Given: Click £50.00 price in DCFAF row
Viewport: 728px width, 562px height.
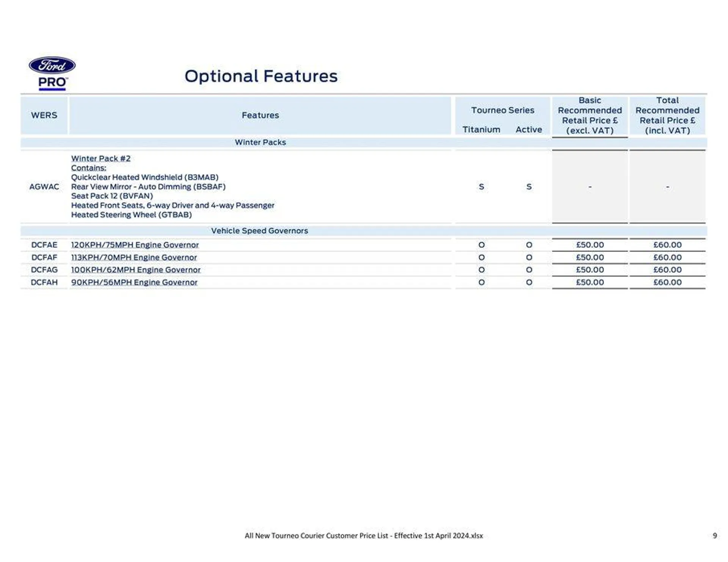Looking at the screenshot, I should tap(590, 257).
